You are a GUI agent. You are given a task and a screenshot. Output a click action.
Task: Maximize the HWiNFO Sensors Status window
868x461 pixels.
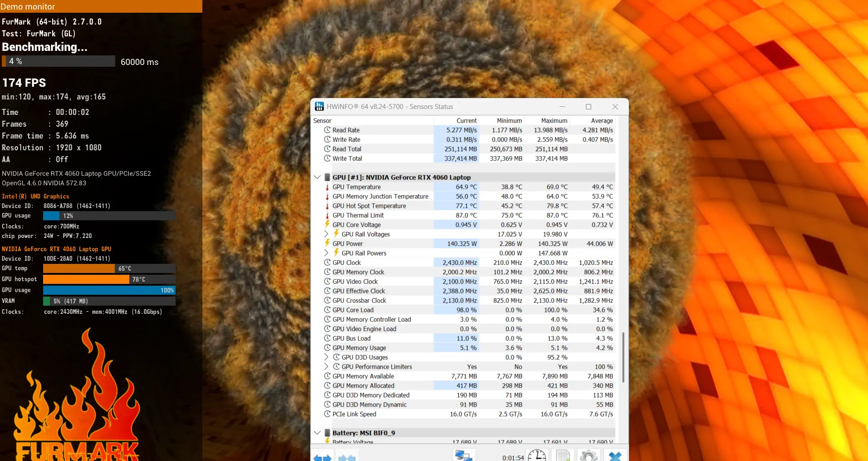(x=588, y=107)
